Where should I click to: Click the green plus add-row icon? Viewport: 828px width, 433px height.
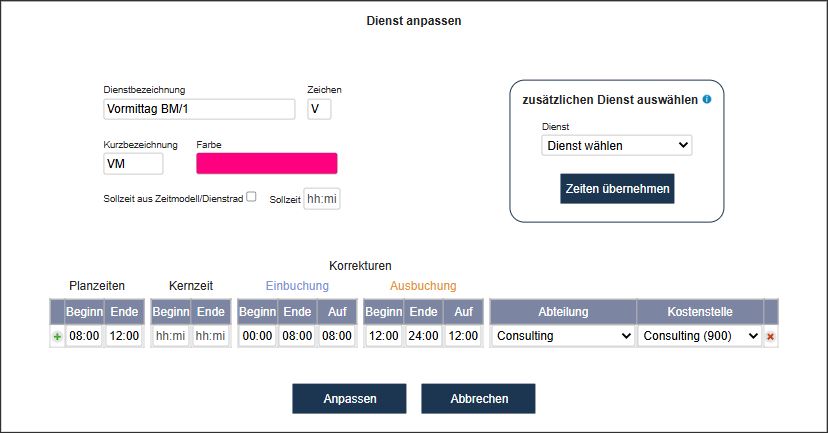pyautogui.click(x=57, y=336)
